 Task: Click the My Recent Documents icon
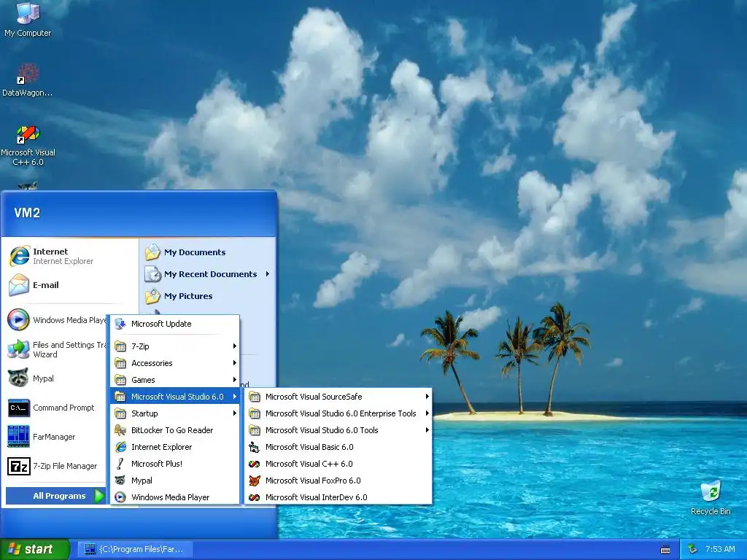point(153,274)
